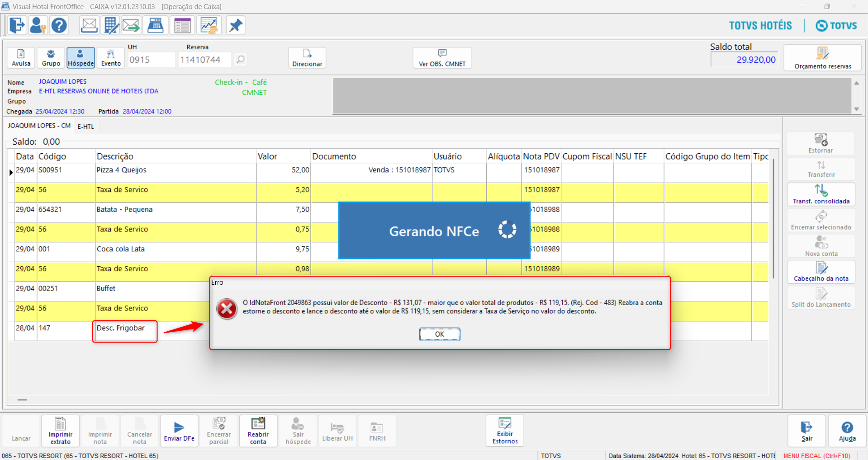Click Enviar DFe
The width and height of the screenshot is (868, 460).
179,431
